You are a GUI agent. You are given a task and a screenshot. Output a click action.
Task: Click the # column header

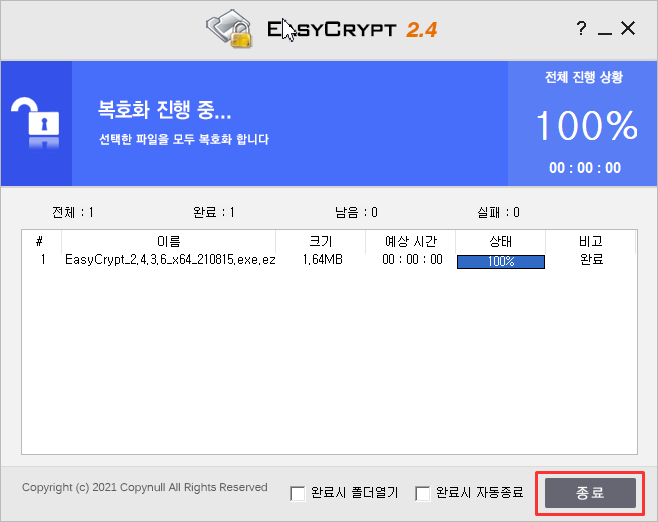[41, 241]
